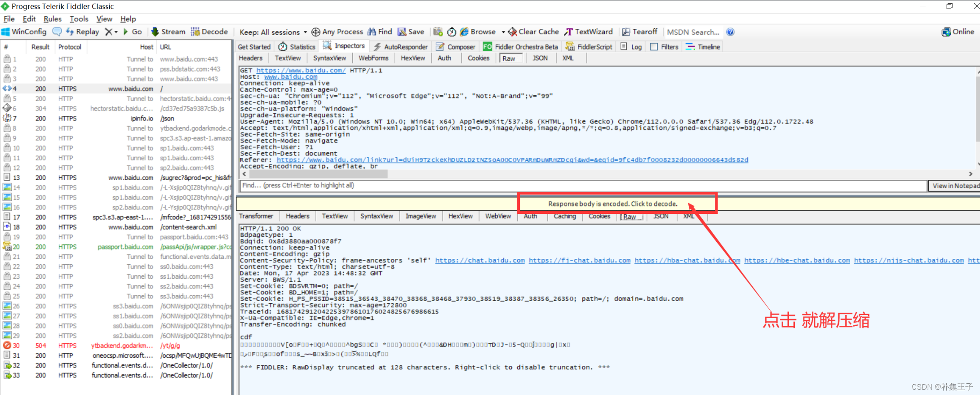Click the Browse toolbar button

pyautogui.click(x=478, y=32)
